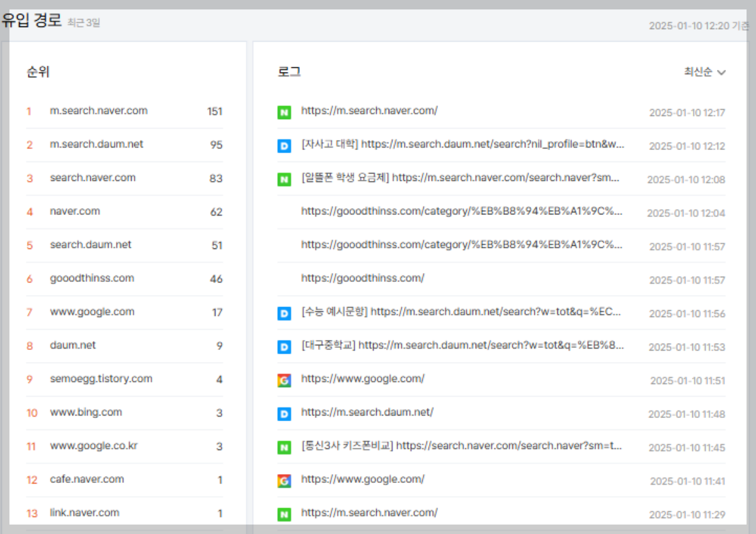Open the 자사고 대학 Daum search link

tap(463, 144)
